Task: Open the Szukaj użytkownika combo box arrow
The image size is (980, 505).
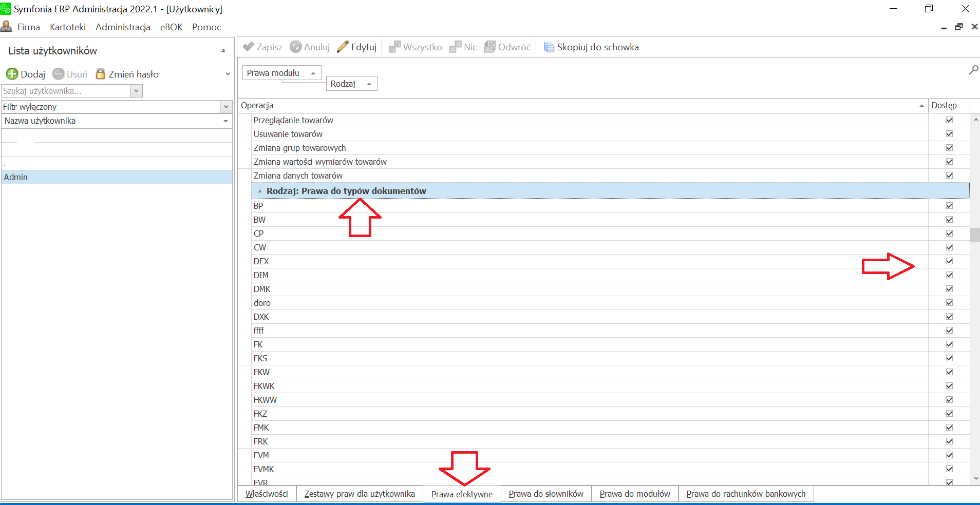Action: tap(136, 91)
